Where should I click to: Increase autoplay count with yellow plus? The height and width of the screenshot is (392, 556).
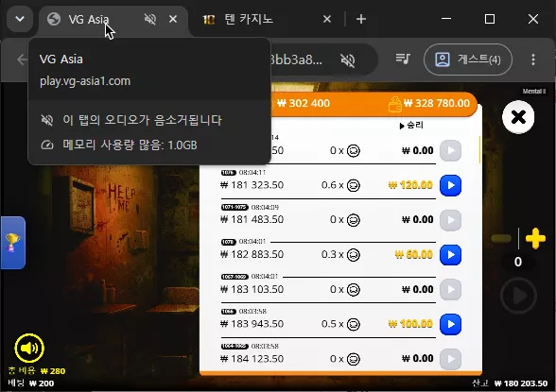tap(535, 239)
